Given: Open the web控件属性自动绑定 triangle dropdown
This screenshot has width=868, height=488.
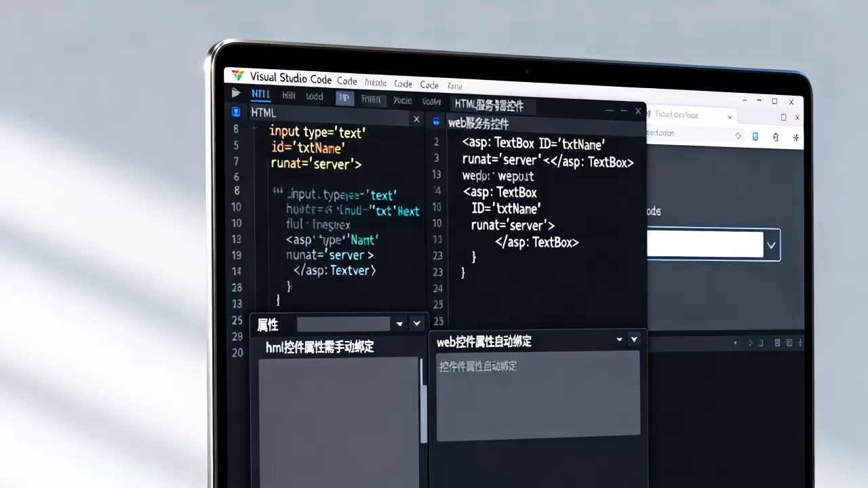Looking at the screenshot, I should (619, 340).
